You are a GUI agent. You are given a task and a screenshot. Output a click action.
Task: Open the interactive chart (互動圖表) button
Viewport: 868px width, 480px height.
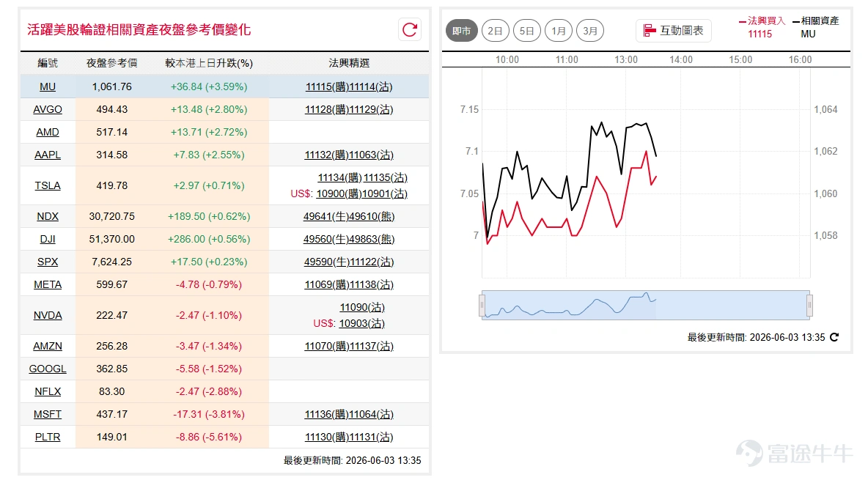click(x=674, y=31)
